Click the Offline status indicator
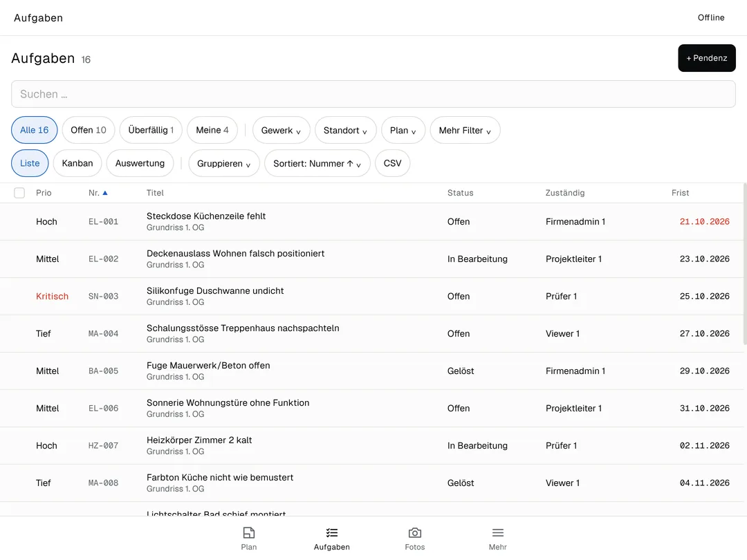Screen dimensions: 747x560 [711, 17]
